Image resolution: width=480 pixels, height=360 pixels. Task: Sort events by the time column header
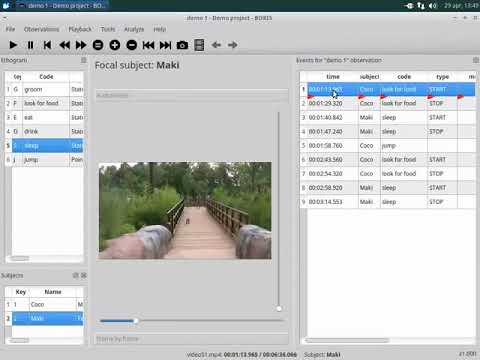point(333,77)
